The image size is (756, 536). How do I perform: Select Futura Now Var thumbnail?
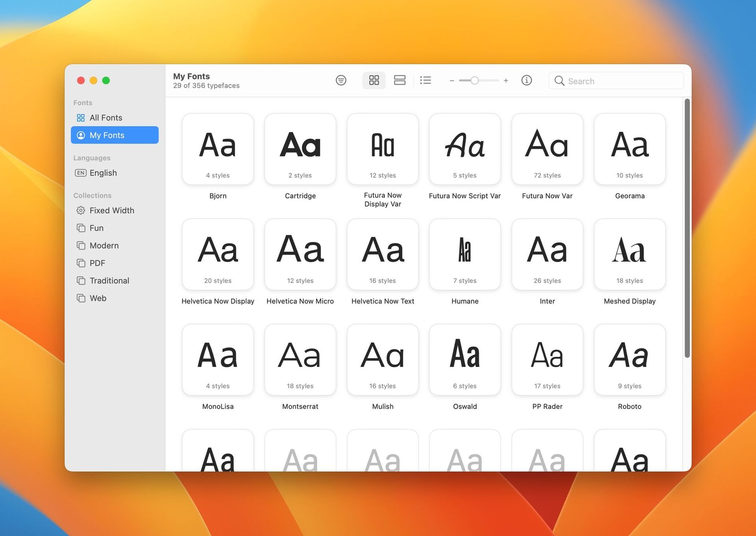point(547,149)
